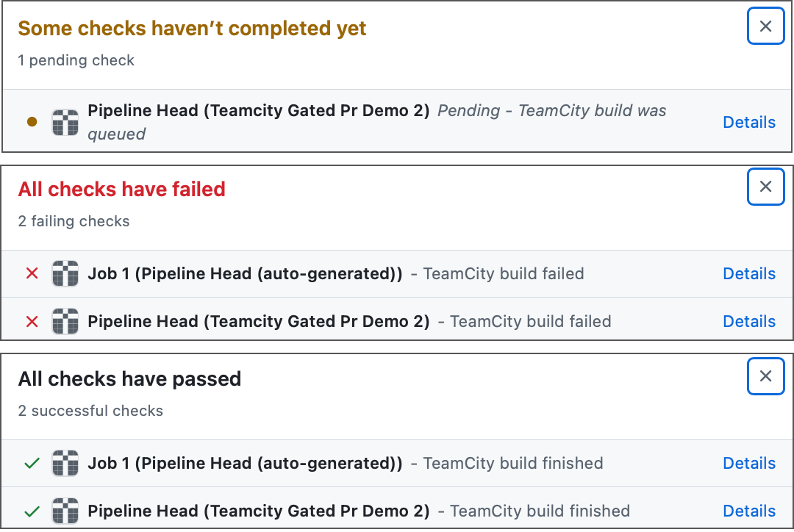View Details of failed Pipeline Head build
Screen dimensions: 794x532
tap(749, 321)
